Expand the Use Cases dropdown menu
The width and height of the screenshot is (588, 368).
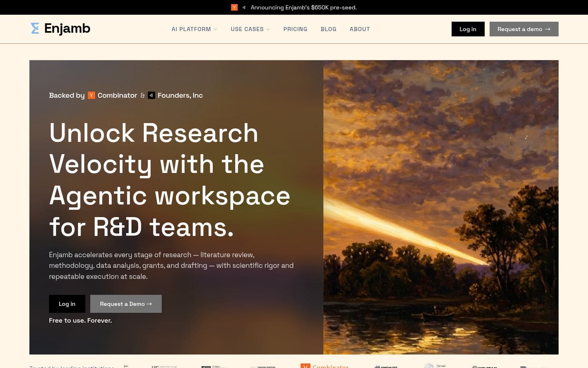(250, 29)
